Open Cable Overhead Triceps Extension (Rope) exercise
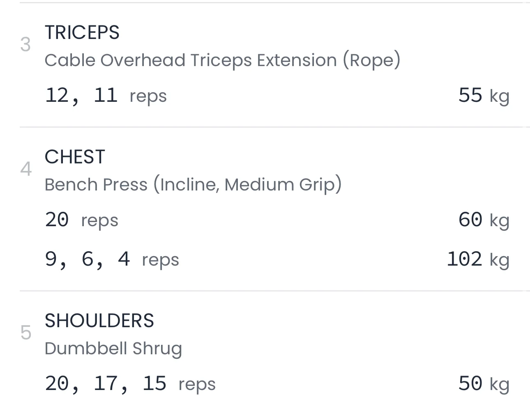The height and width of the screenshot is (420, 530). [x=222, y=60]
